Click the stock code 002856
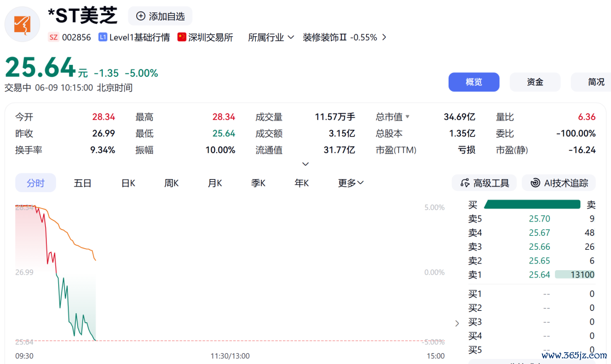The width and height of the screenshot is (611, 364). tap(76, 37)
